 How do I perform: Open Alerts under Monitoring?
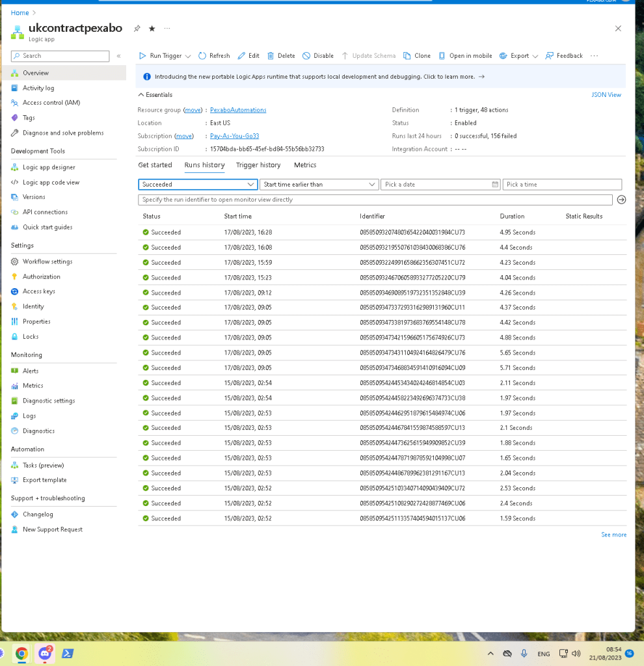coord(30,371)
